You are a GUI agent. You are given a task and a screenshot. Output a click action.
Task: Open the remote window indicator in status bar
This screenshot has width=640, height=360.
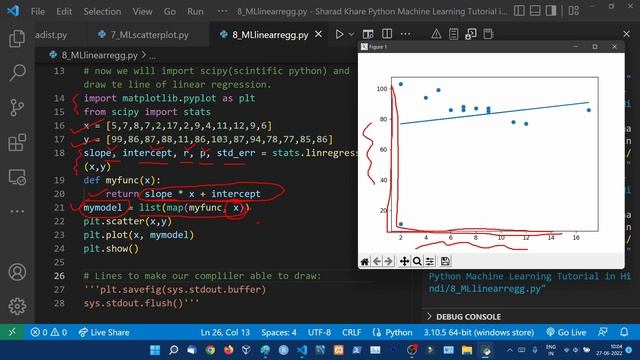coord(12,332)
